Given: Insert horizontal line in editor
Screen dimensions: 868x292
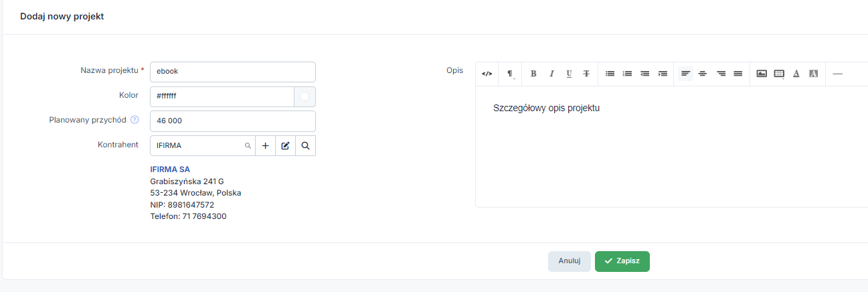Looking at the screenshot, I should click(x=837, y=74).
